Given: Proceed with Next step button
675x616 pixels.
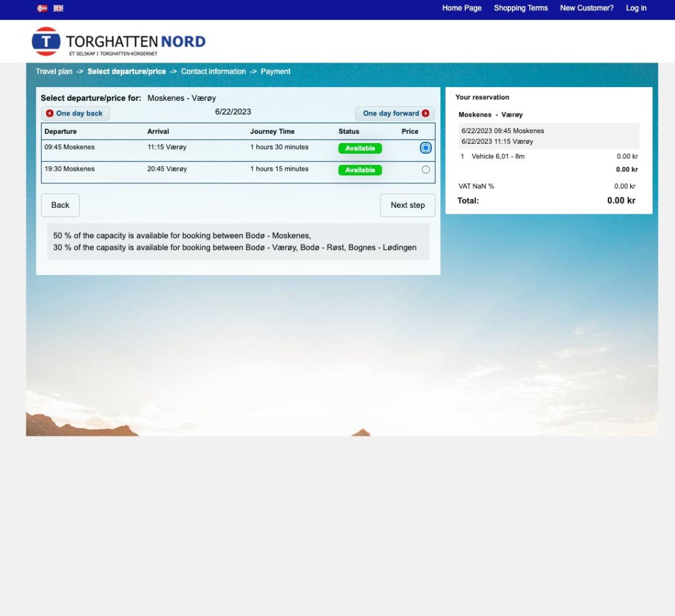Looking at the screenshot, I should tap(407, 205).
